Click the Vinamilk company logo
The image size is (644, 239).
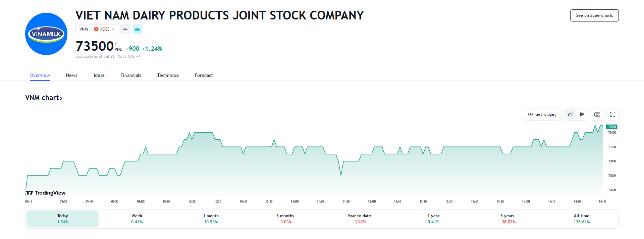click(46, 34)
